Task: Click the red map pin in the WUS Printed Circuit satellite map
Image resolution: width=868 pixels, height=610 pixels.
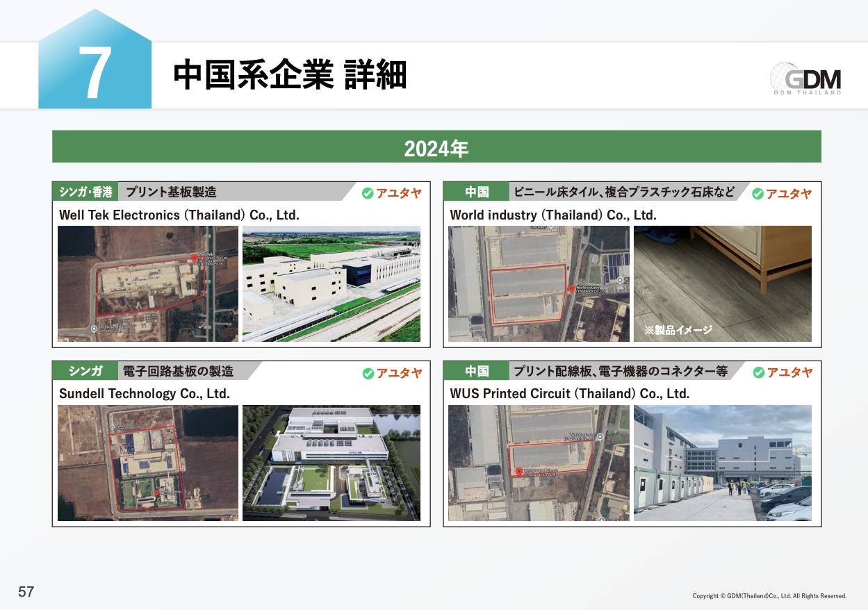Action: (519, 472)
